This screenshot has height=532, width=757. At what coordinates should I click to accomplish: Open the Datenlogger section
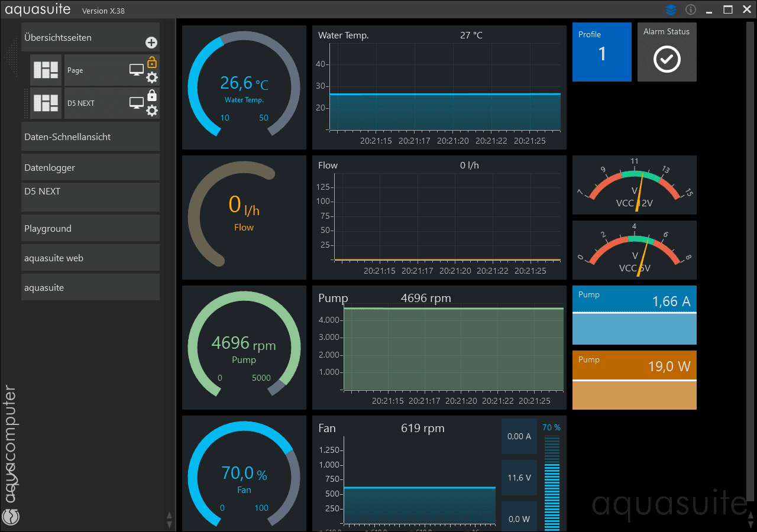[90, 167]
